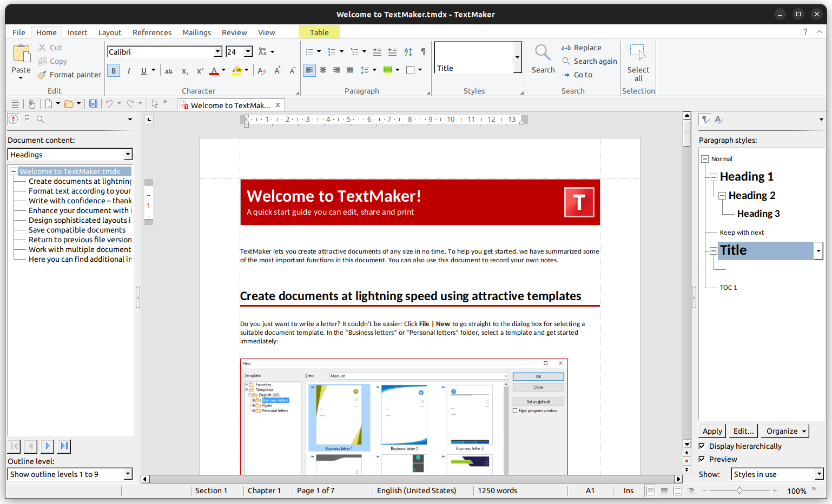The image size is (832, 504).
Task: Click the paragraph shading color swatch
Action: [x=387, y=70]
